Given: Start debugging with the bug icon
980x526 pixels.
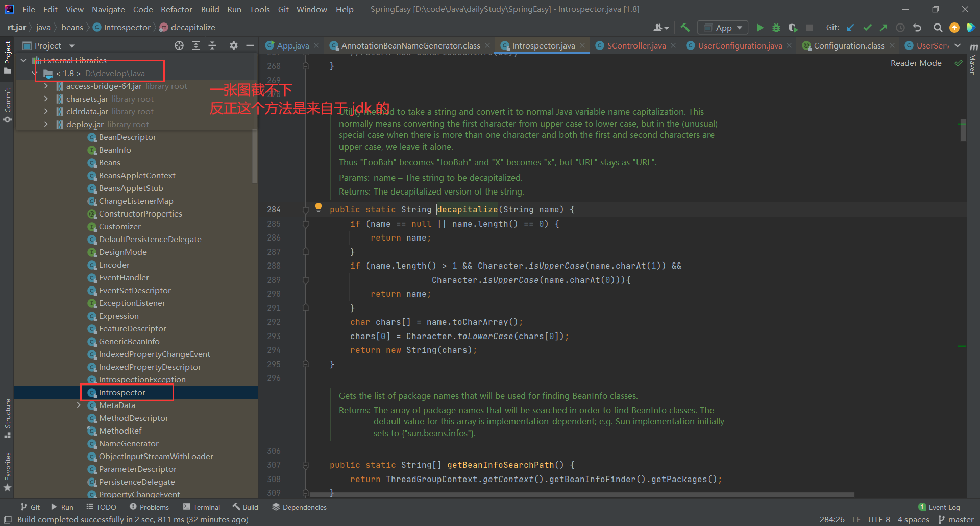Looking at the screenshot, I should click(776, 28).
